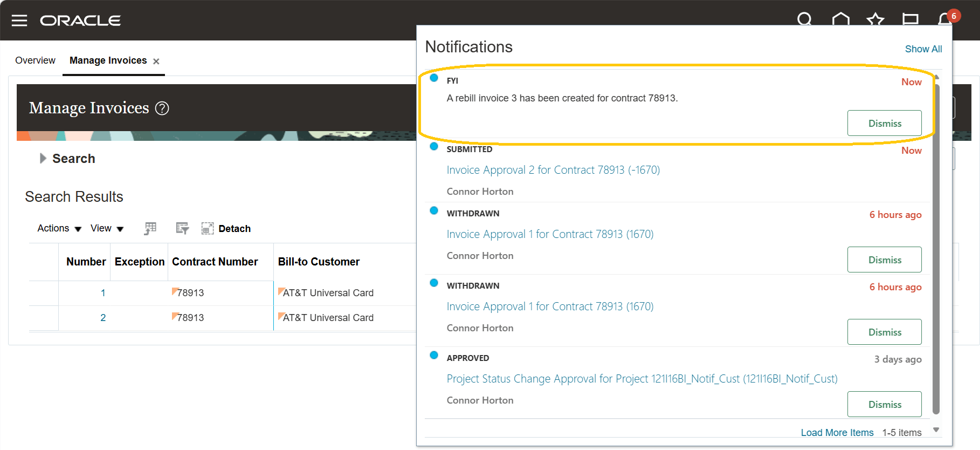The image size is (980, 450).
Task: Click AT&T Universal Card in row 1
Action: pyautogui.click(x=328, y=293)
